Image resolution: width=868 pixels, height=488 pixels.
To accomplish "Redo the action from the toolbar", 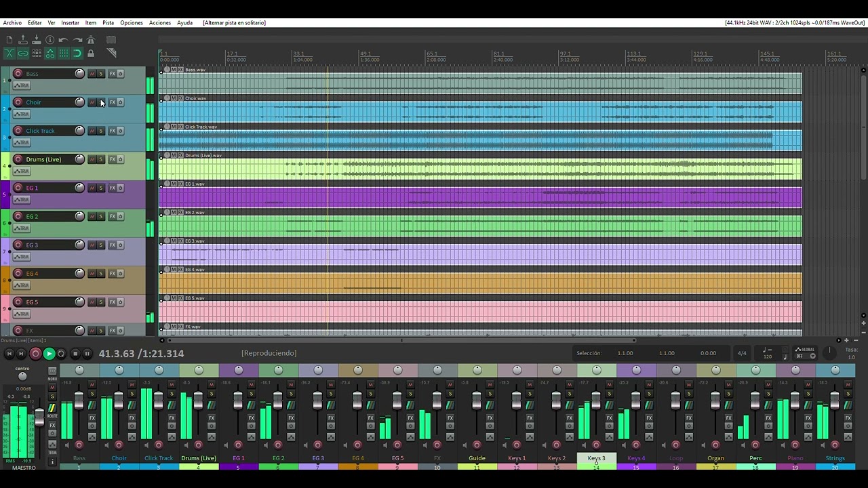I will [77, 40].
